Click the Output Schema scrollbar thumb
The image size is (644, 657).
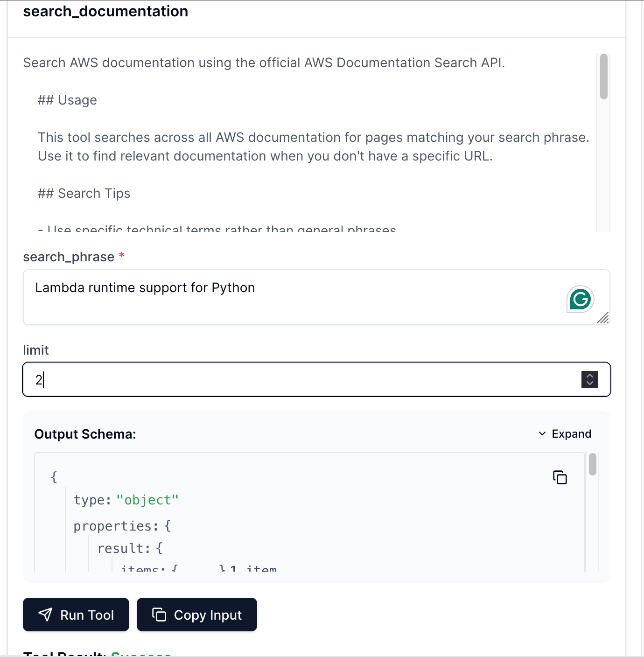[x=593, y=464]
